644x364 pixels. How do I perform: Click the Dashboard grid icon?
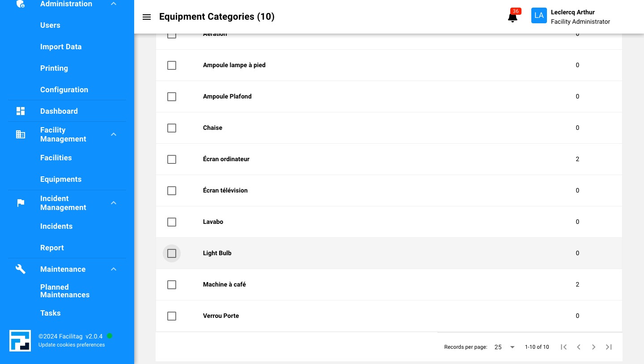(x=21, y=111)
